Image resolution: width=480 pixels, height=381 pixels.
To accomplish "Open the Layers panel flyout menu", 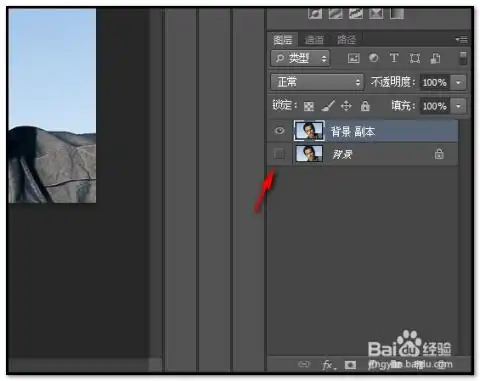I will pyautogui.click(x=462, y=40).
